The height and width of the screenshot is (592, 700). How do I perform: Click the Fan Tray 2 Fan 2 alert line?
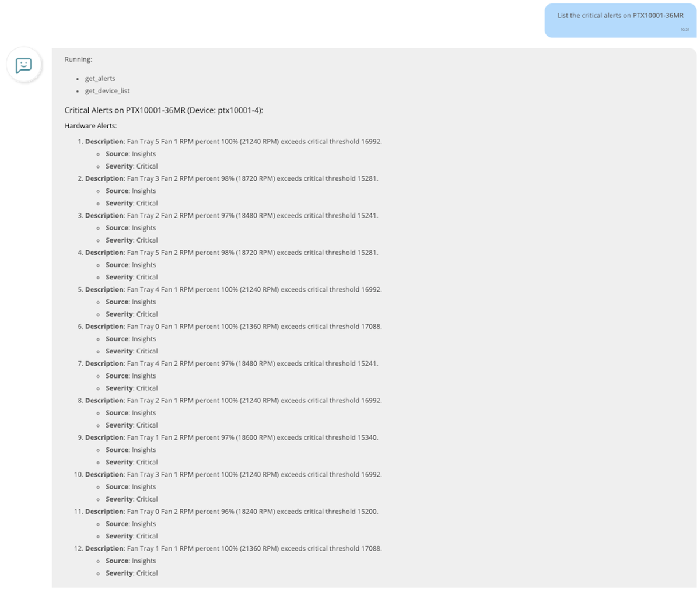(232, 216)
